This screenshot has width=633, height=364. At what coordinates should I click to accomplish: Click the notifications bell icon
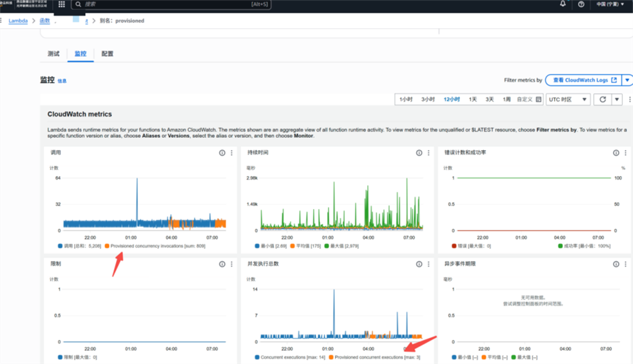pos(563,4)
